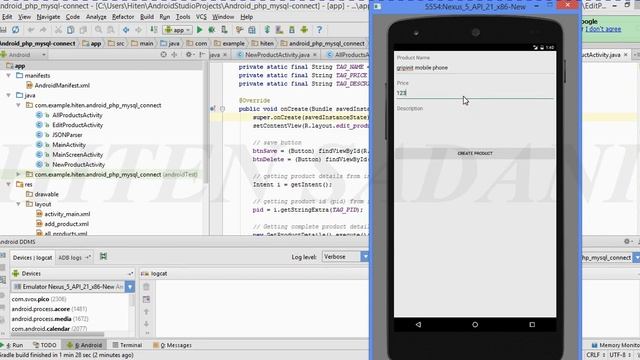
Task: Open activity_main.xml layout file
Action: tap(63, 214)
